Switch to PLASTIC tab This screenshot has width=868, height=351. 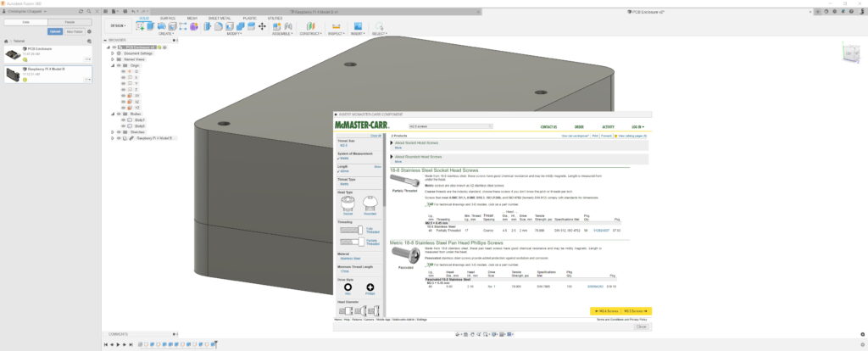(x=250, y=18)
